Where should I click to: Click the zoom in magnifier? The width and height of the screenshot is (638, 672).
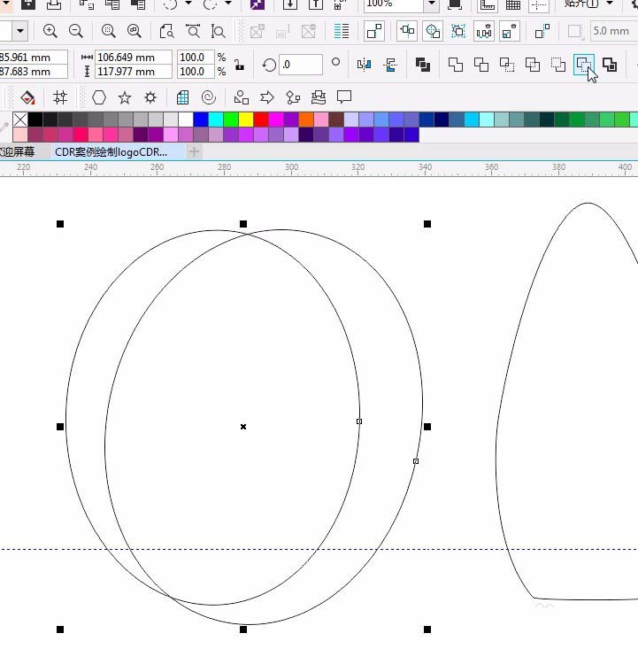pos(50,32)
